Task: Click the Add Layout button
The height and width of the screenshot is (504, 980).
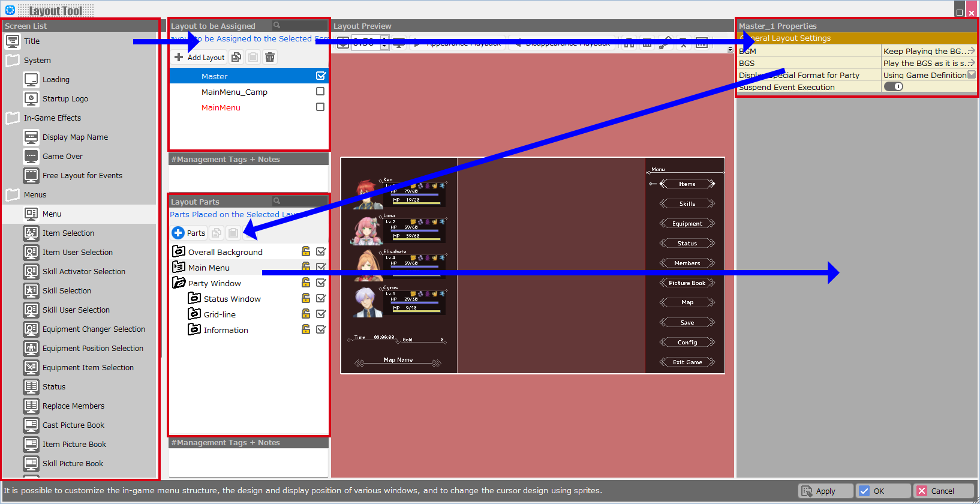Action: [200, 57]
